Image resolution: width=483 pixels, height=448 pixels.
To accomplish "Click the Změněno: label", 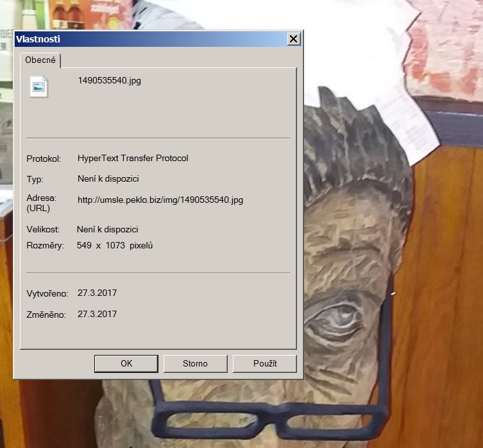I will [x=46, y=314].
